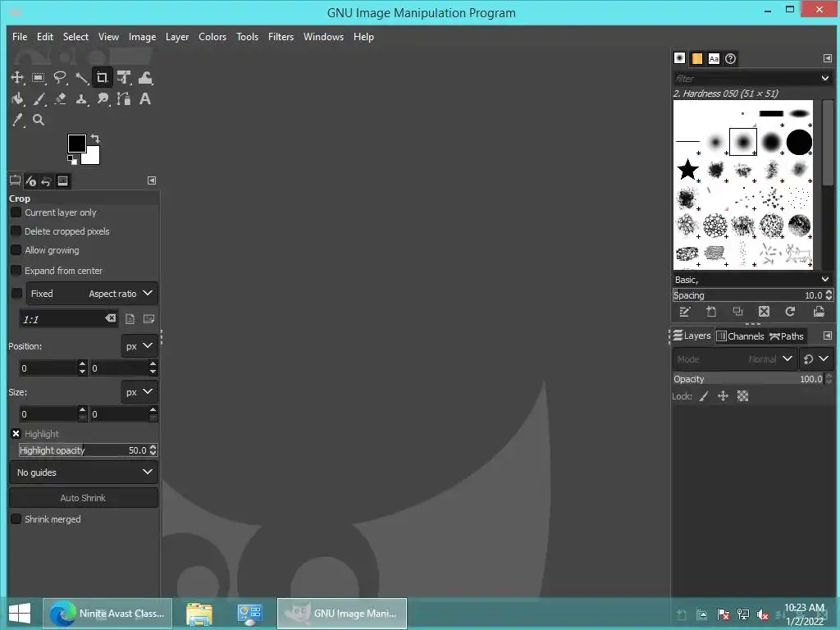Image resolution: width=840 pixels, height=630 pixels.
Task: Open the Undo History tab
Action: click(47, 181)
